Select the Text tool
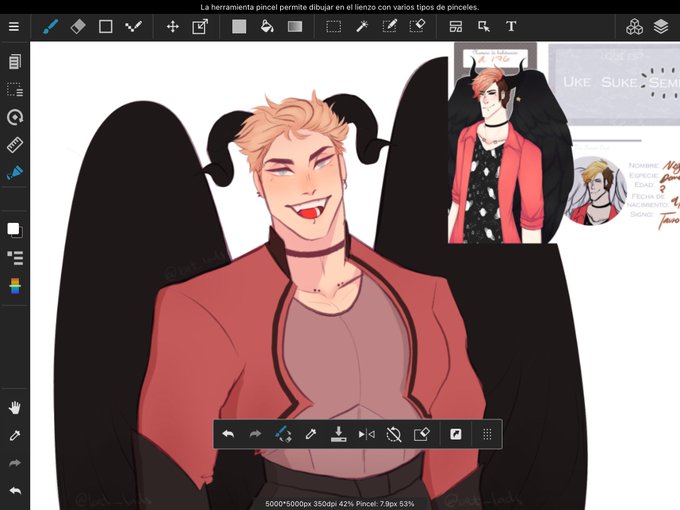The height and width of the screenshot is (510, 680). (511, 26)
